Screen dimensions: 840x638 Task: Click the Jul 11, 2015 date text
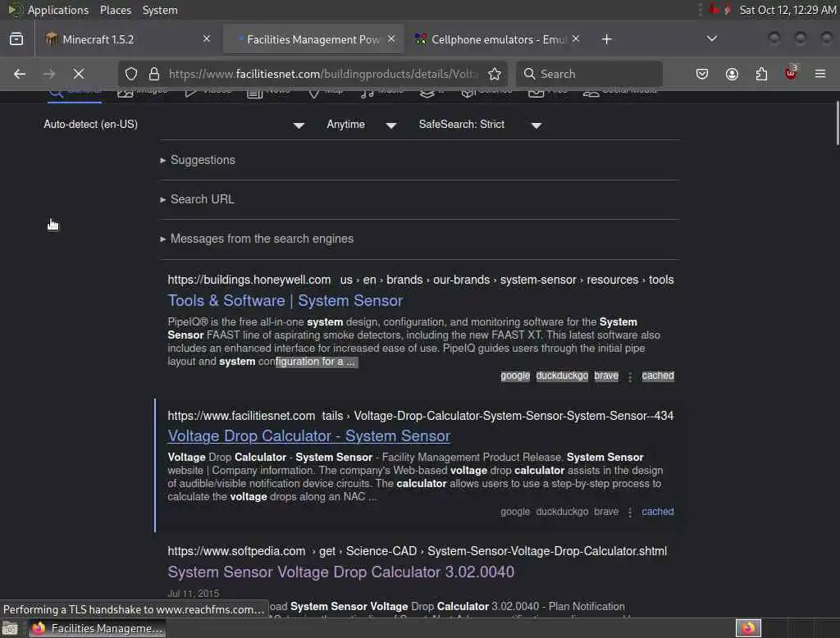(194, 594)
